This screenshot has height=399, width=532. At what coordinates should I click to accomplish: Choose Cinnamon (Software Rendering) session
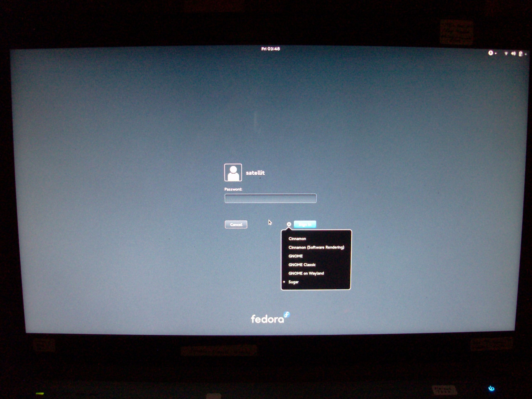[x=316, y=247]
